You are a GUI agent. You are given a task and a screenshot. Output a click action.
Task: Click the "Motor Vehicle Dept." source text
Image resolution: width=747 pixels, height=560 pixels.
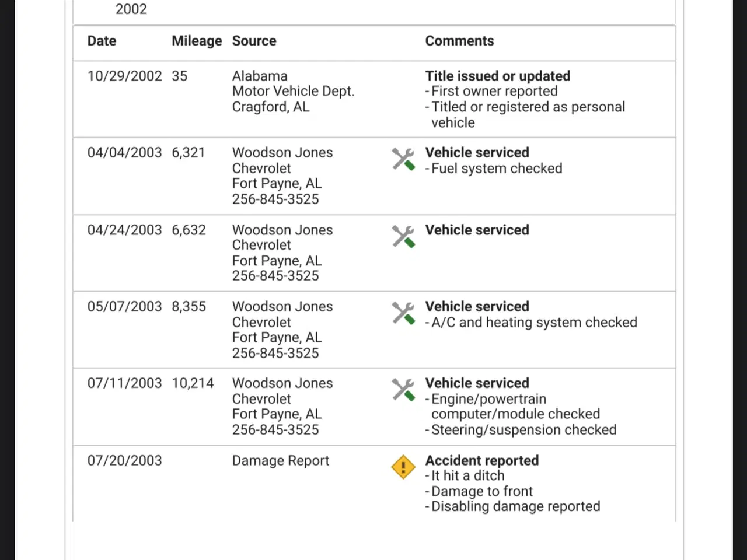(x=293, y=91)
